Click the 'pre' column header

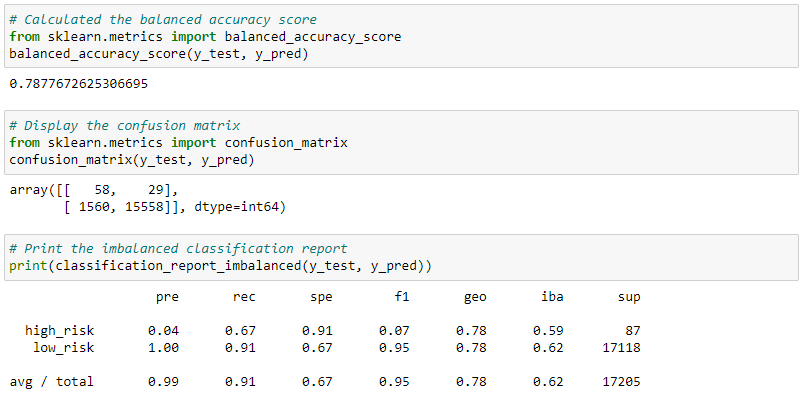click(167, 297)
